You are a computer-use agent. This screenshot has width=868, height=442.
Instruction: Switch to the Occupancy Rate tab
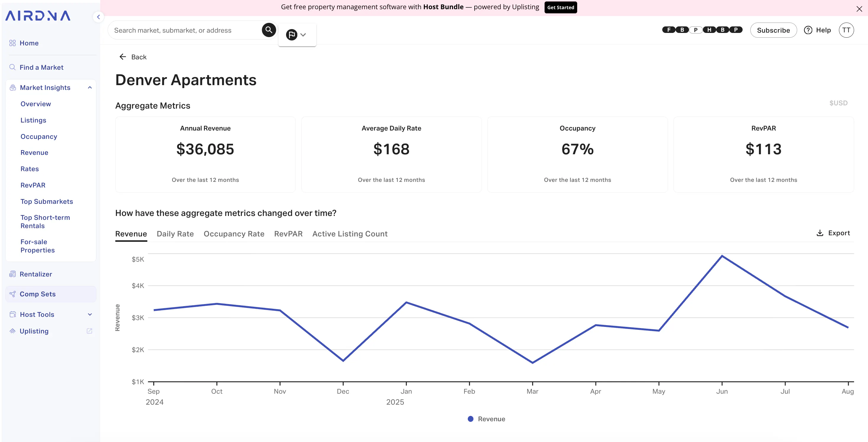coord(234,234)
